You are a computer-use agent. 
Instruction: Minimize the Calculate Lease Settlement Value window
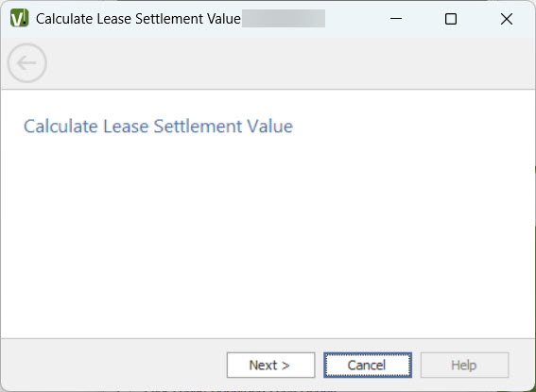point(396,19)
